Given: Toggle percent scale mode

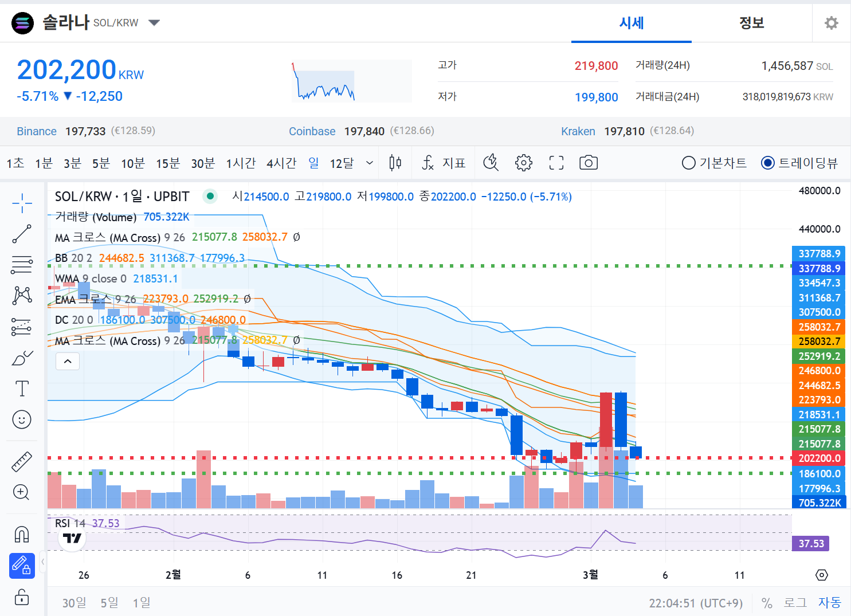Looking at the screenshot, I should [x=767, y=603].
